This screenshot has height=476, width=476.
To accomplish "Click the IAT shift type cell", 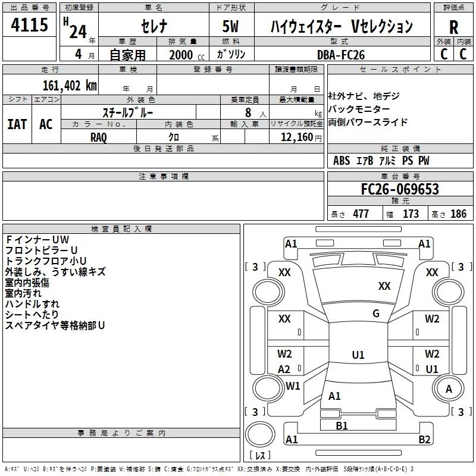I will pos(17,124).
